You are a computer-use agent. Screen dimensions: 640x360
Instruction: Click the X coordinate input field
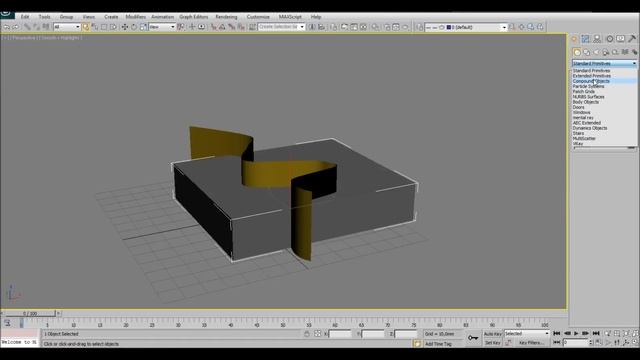coord(340,334)
